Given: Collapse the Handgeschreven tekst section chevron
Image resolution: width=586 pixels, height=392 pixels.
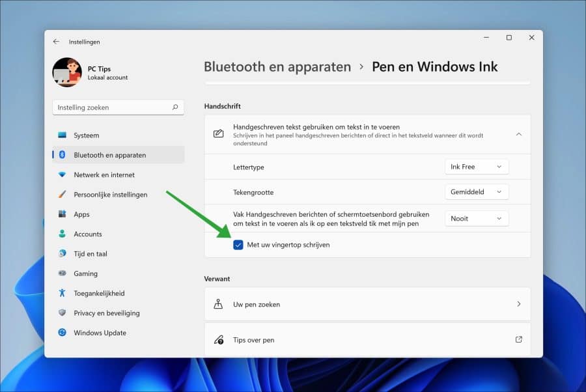Looking at the screenshot, I should (519, 134).
